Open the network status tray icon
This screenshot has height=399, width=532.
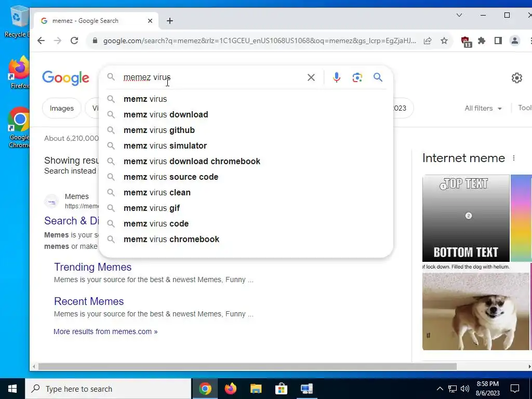(453, 389)
